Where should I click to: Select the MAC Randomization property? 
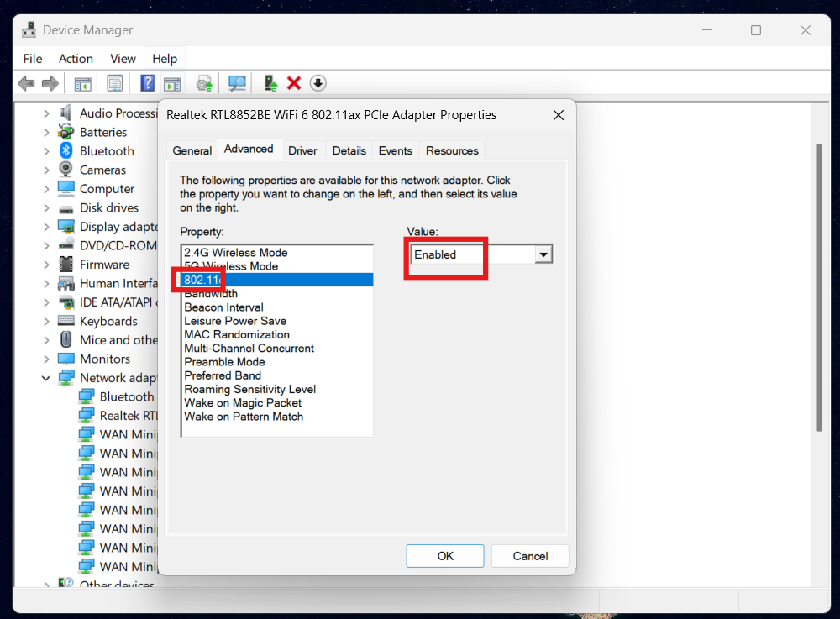277,334
